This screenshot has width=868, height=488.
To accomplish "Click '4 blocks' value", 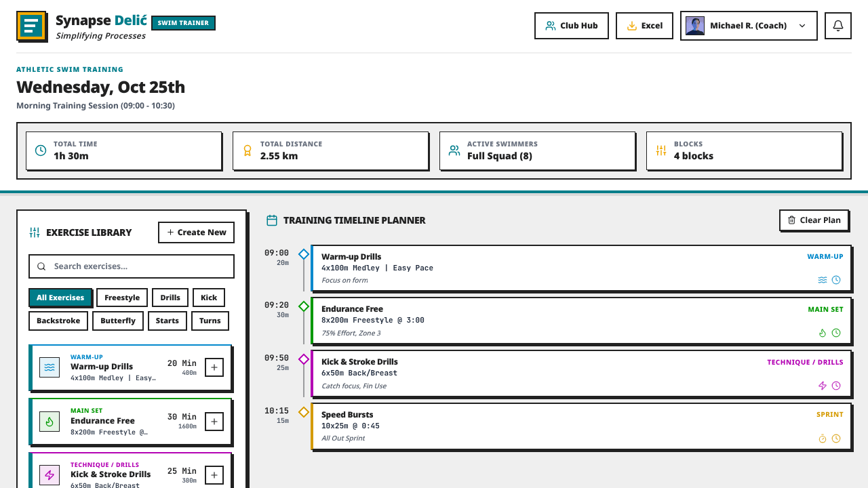I will (694, 156).
